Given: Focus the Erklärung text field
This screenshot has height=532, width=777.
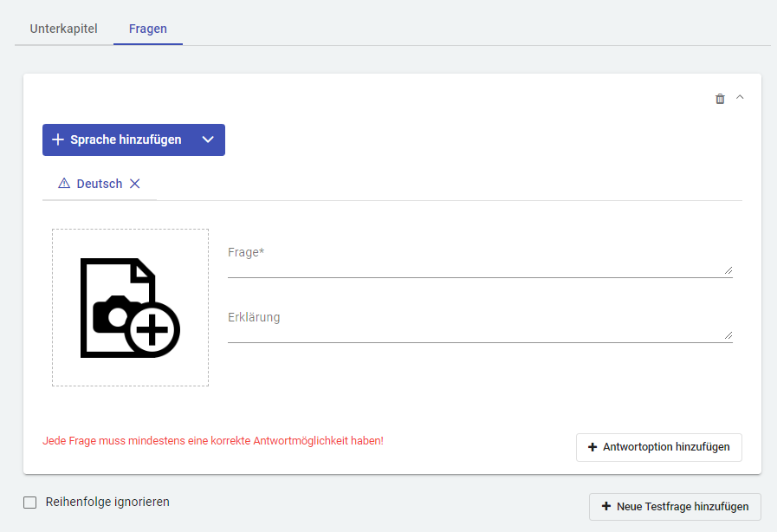Looking at the screenshot, I should [475, 327].
